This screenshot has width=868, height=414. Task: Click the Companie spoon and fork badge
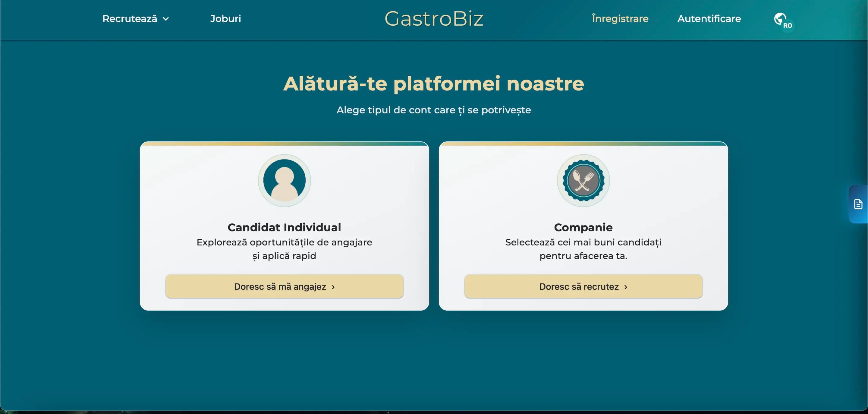coord(583,181)
